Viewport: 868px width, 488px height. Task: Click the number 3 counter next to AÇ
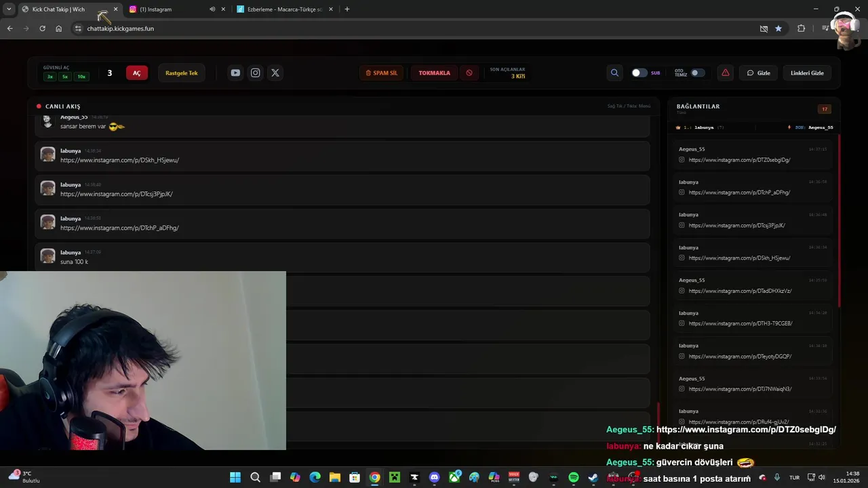(109, 73)
